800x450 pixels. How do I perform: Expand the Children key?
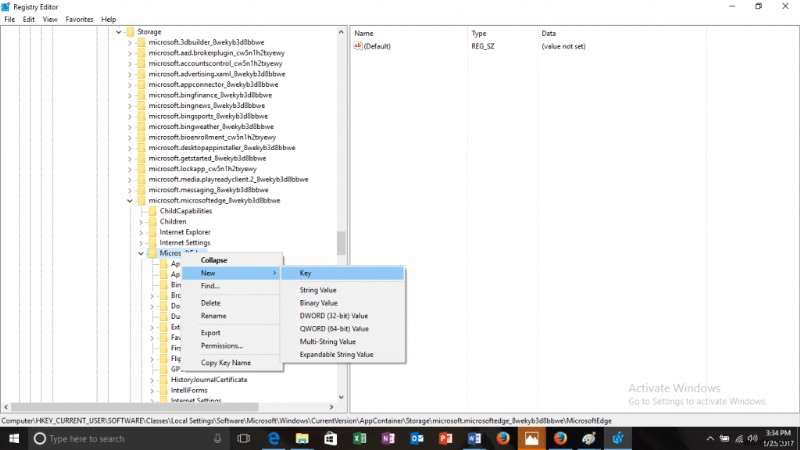point(141,221)
